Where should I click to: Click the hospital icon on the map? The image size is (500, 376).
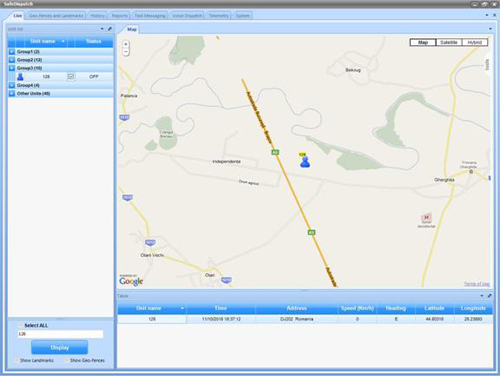pos(426,217)
